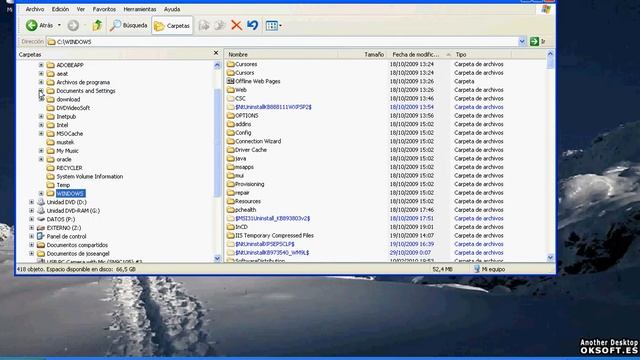Image resolution: width=640 pixels, height=360 pixels.
Task: Click the grayed Forward arrow button
Action: pyautogui.click(x=73, y=25)
